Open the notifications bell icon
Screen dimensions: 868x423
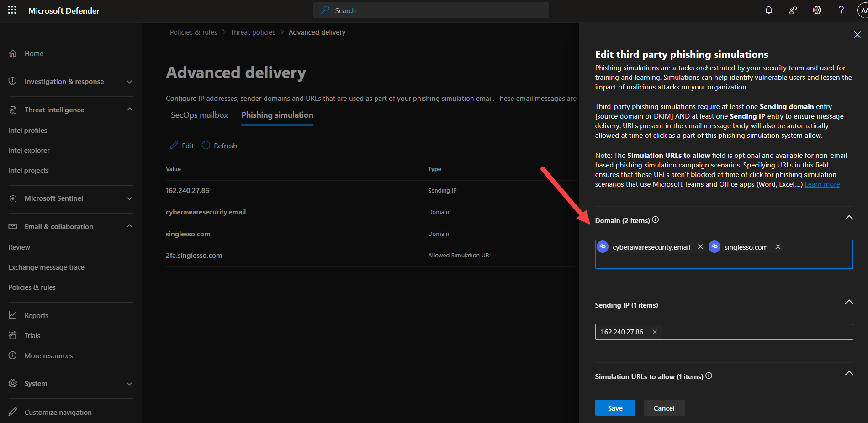pos(769,10)
